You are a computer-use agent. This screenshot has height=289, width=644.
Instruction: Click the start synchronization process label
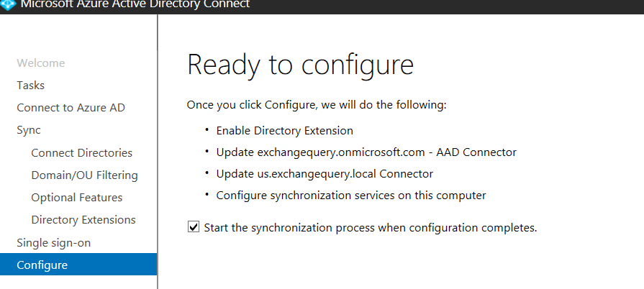371,228
